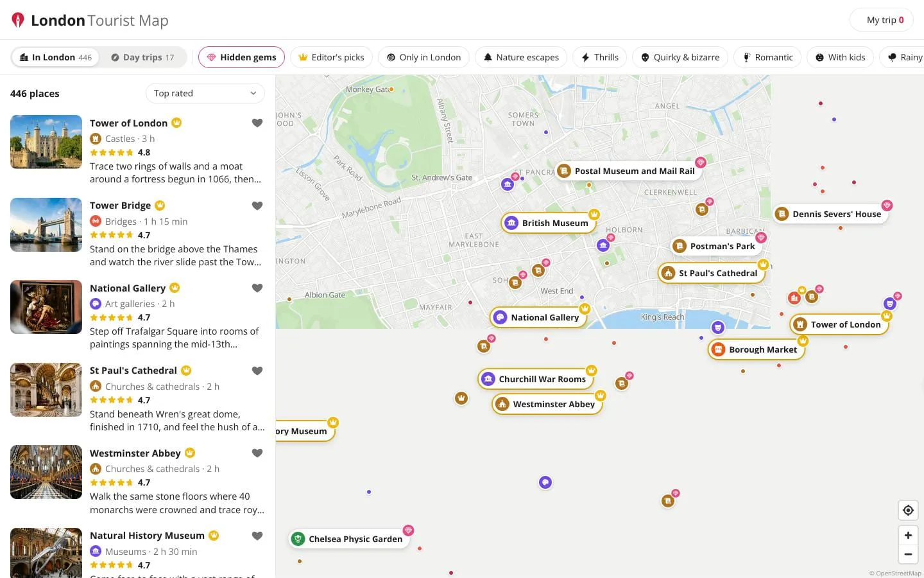Image resolution: width=924 pixels, height=578 pixels.
Task: Open the OpenStreetMap attribution link
Action: [x=895, y=574]
